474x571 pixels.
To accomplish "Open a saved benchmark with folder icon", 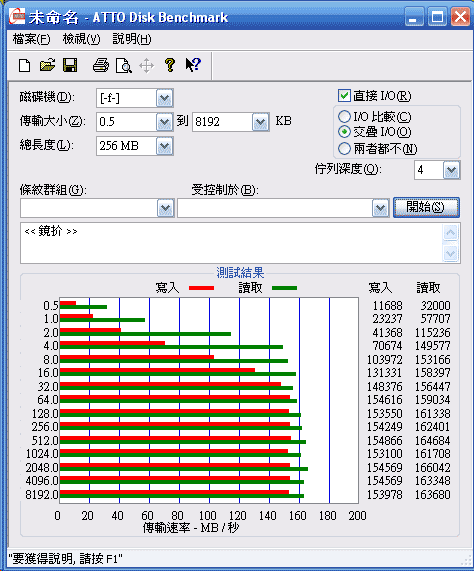I will pos(47,66).
